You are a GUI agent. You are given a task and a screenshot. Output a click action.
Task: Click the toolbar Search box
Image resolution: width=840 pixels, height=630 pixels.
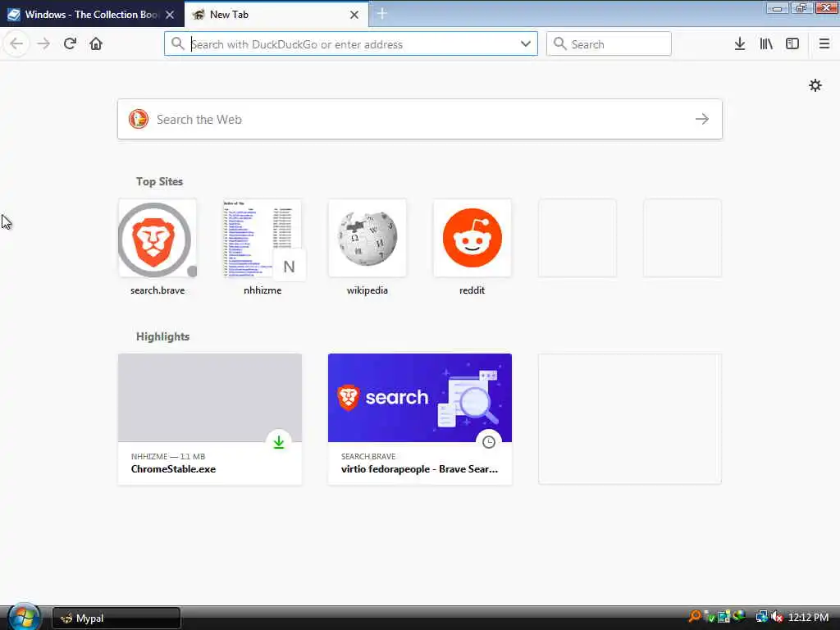pos(609,44)
